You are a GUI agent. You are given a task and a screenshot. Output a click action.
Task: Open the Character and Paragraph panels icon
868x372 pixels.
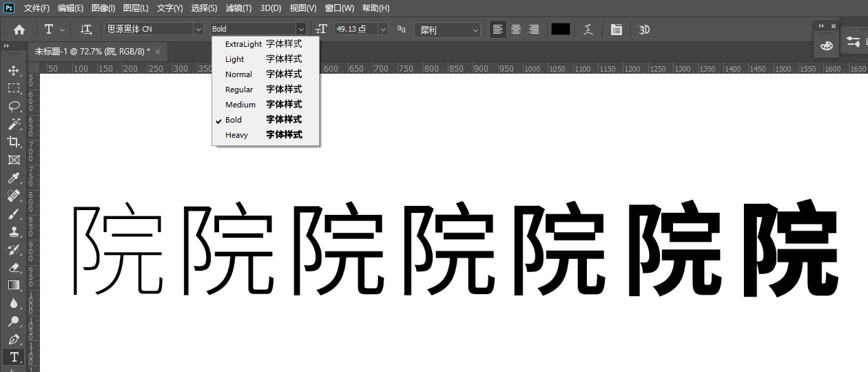[616, 30]
